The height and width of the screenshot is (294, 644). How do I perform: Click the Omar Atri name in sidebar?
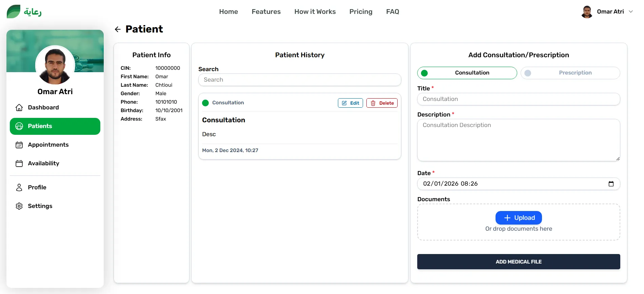tap(55, 92)
